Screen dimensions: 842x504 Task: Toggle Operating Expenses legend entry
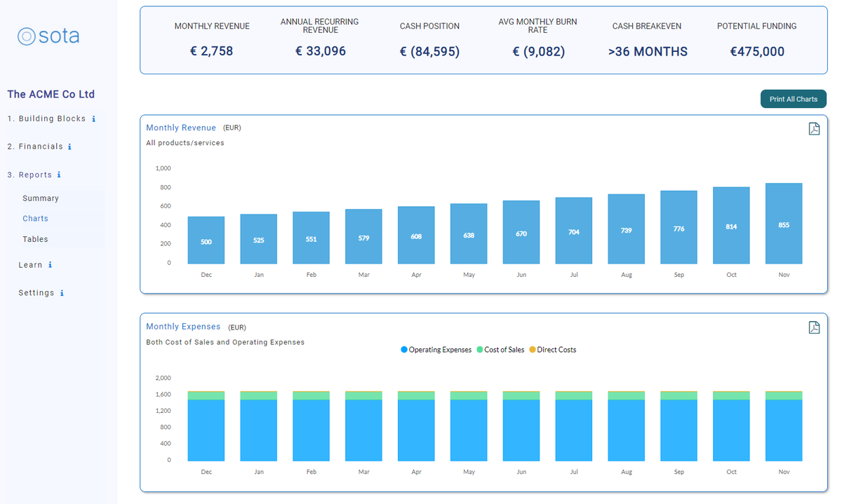coord(436,350)
